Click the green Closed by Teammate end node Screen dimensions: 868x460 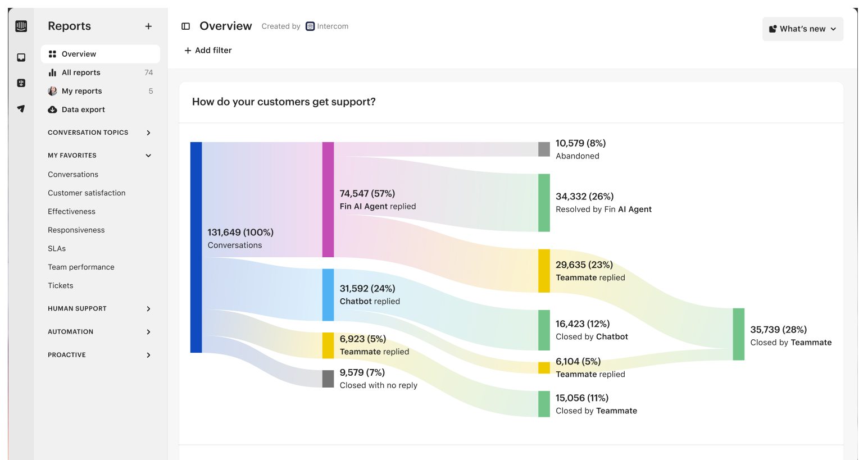738,334
